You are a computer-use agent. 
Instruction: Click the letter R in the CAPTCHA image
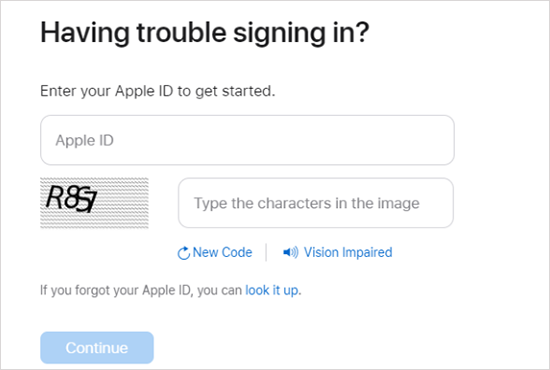55,197
